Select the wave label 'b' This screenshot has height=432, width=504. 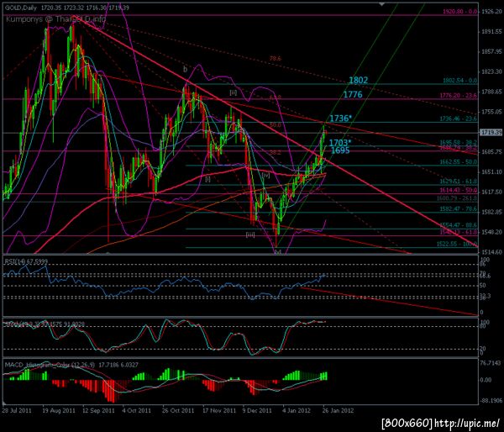(x=185, y=69)
